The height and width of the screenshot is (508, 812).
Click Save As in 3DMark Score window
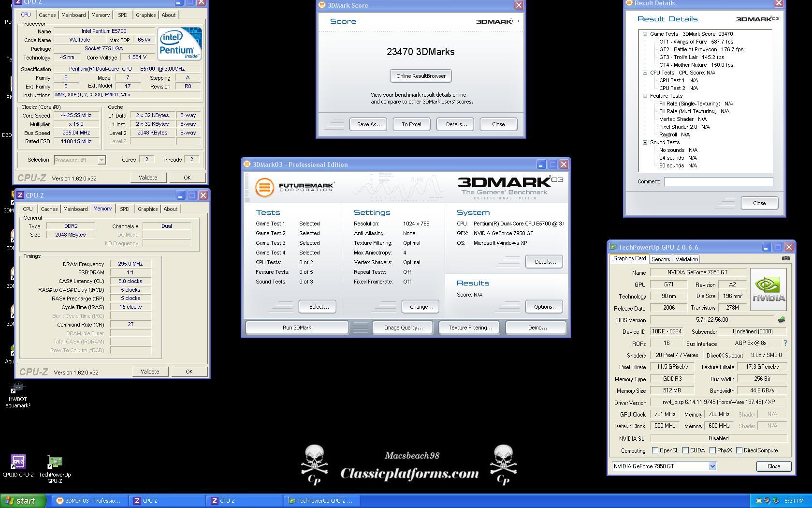369,124
